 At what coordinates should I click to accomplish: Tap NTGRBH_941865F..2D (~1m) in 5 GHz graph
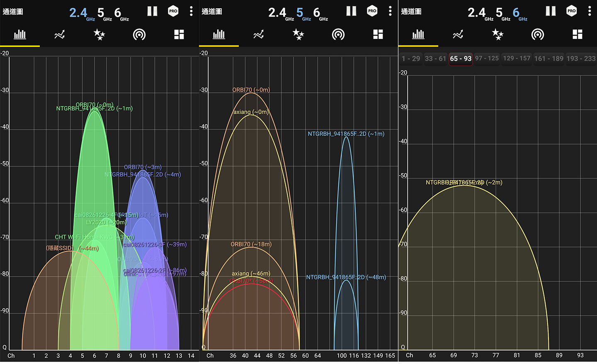pyautogui.click(x=346, y=134)
